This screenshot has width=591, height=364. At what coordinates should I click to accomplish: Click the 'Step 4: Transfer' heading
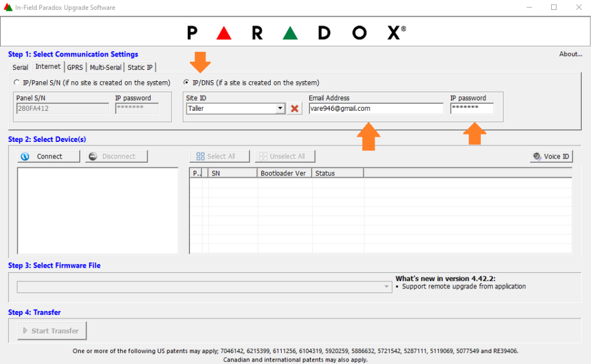pos(34,313)
